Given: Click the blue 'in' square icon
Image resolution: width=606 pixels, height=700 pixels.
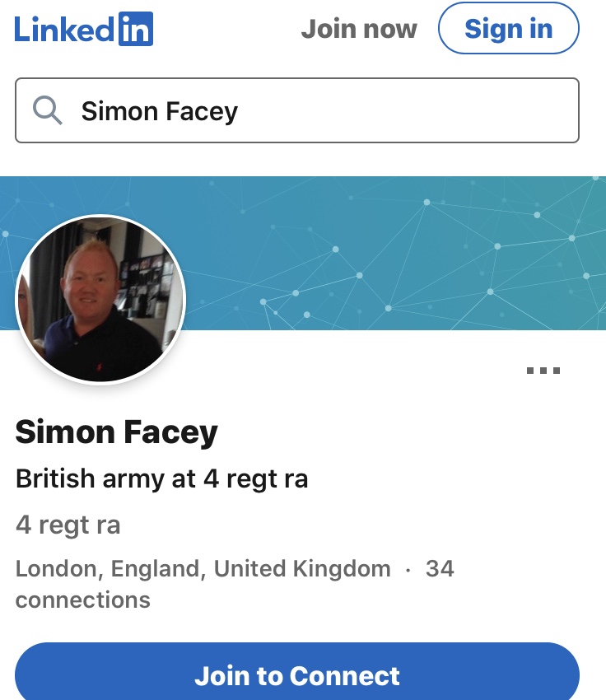Looking at the screenshot, I should click(x=134, y=29).
